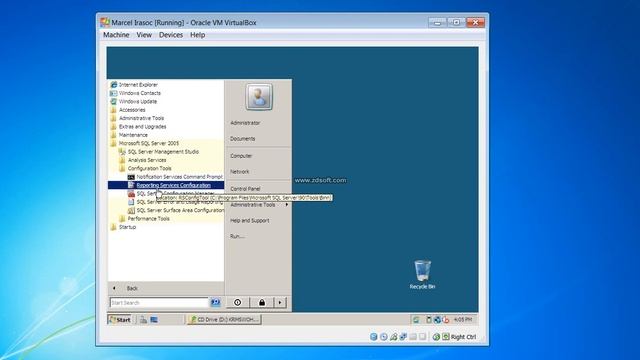The height and width of the screenshot is (360, 640).
Task: Open Control Panel from Start menu
Action: tap(245, 189)
